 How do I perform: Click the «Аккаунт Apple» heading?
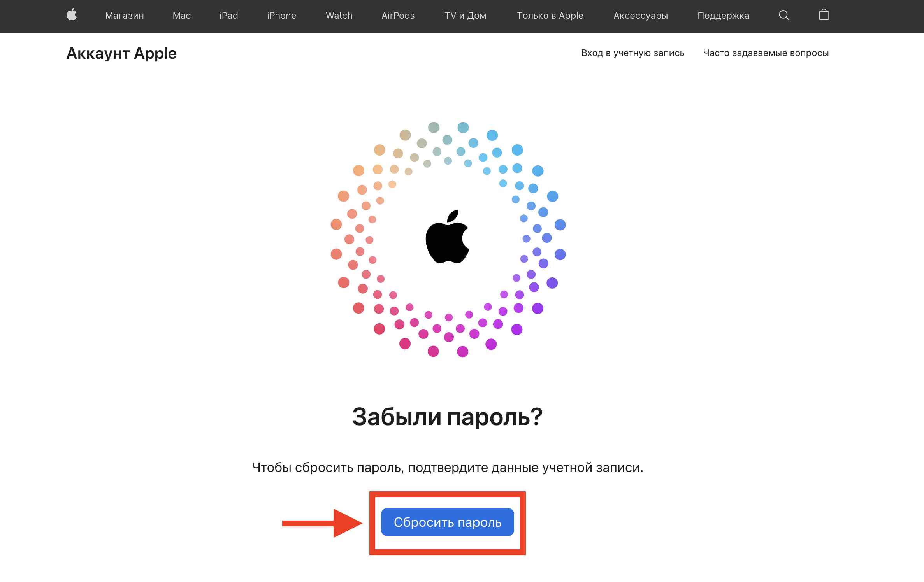click(x=121, y=53)
